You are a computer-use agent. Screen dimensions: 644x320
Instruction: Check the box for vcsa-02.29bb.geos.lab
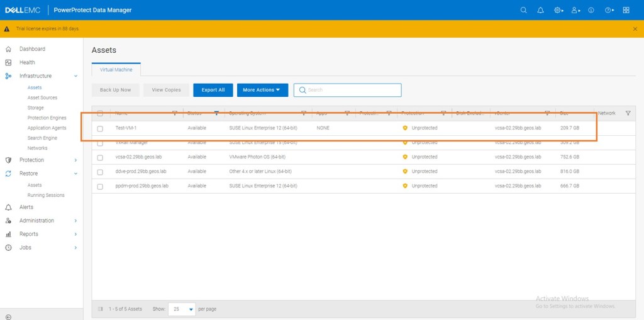tap(100, 157)
